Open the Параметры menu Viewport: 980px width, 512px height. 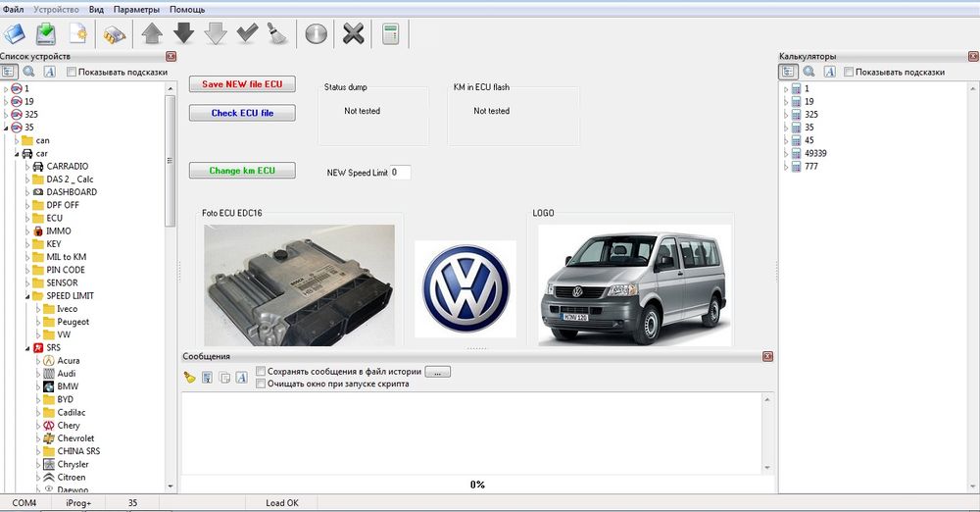[x=136, y=10]
